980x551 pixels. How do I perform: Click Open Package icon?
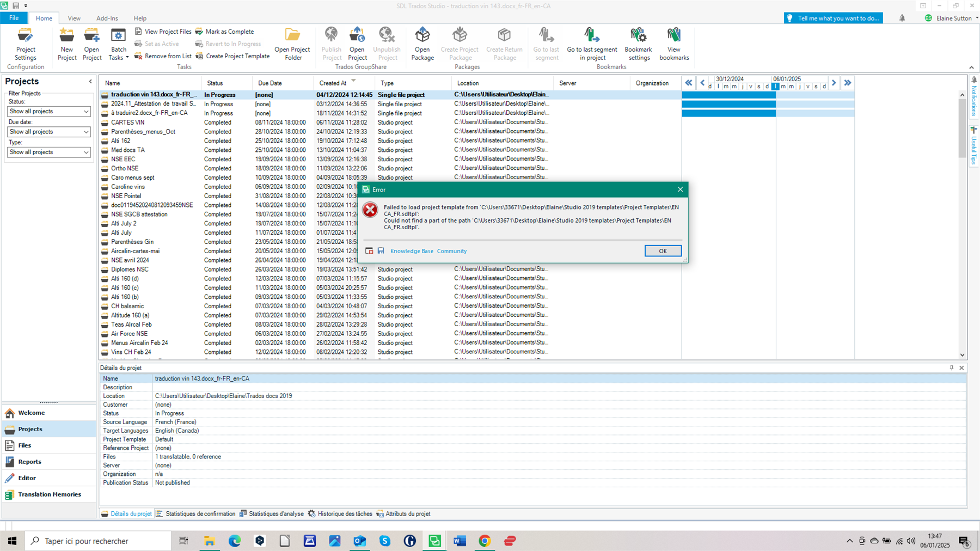[x=422, y=45]
